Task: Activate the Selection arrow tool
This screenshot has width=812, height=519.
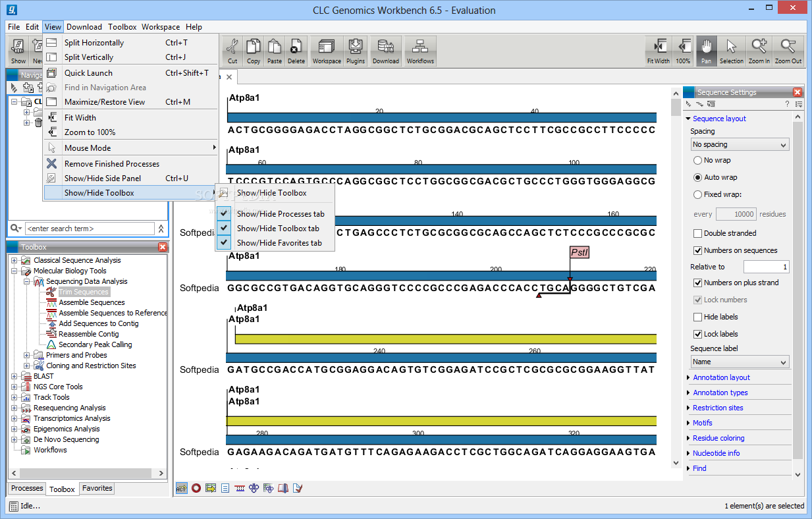Action: pos(732,51)
